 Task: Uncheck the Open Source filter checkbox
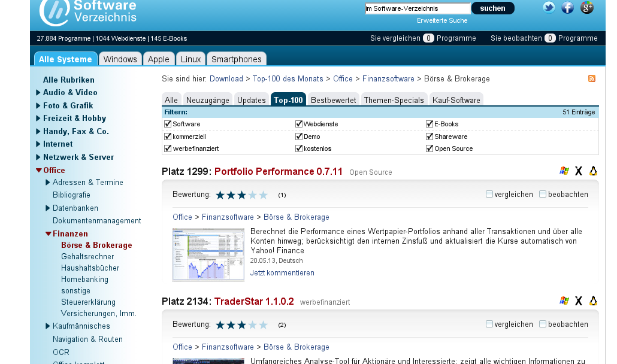[x=430, y=148]
